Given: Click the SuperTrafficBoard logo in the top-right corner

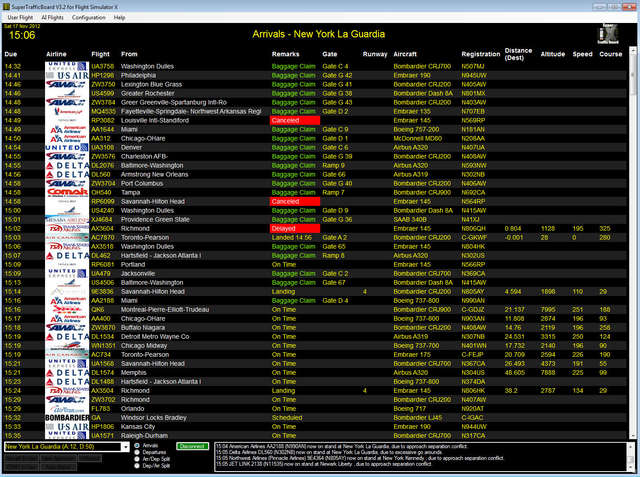Looking at the screenshot, I should click(608, 33).
